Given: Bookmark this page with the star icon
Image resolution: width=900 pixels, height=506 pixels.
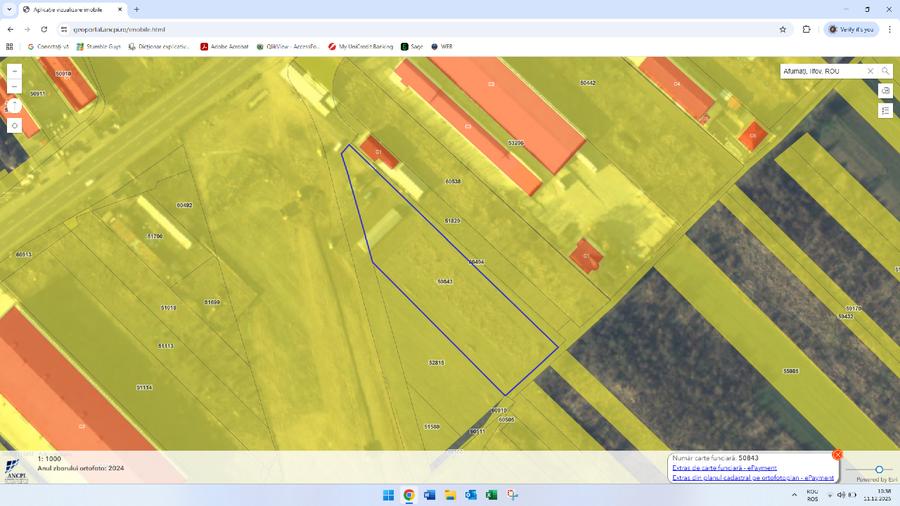Looking at the screenshot, I should 783,29.
